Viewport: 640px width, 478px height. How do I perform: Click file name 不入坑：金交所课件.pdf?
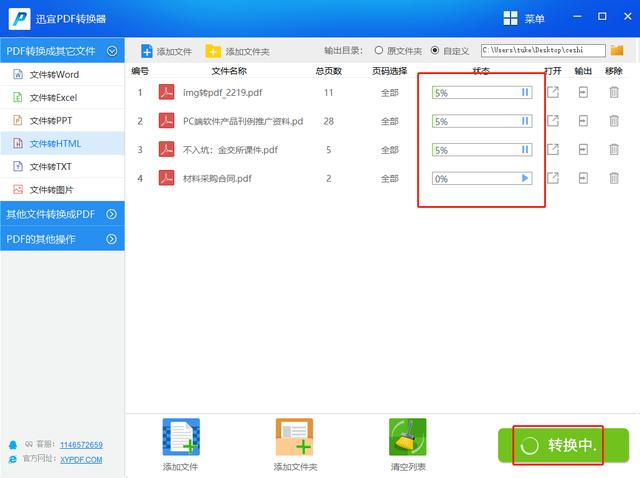tap(230, 150)
